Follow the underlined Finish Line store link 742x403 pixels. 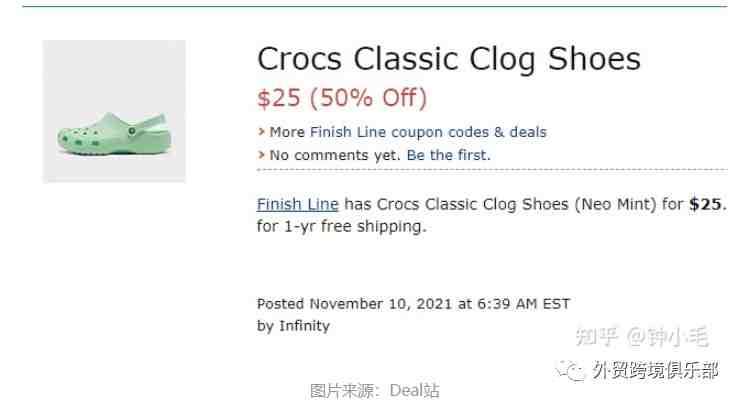pyautogui.click(x=298, y=204)
